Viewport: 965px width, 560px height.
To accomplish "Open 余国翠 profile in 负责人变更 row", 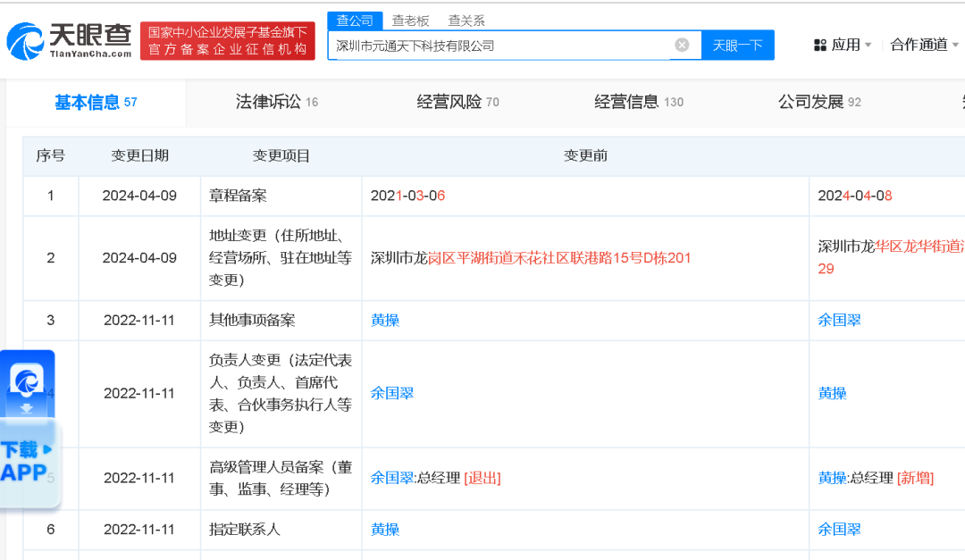I will [391, 393].
